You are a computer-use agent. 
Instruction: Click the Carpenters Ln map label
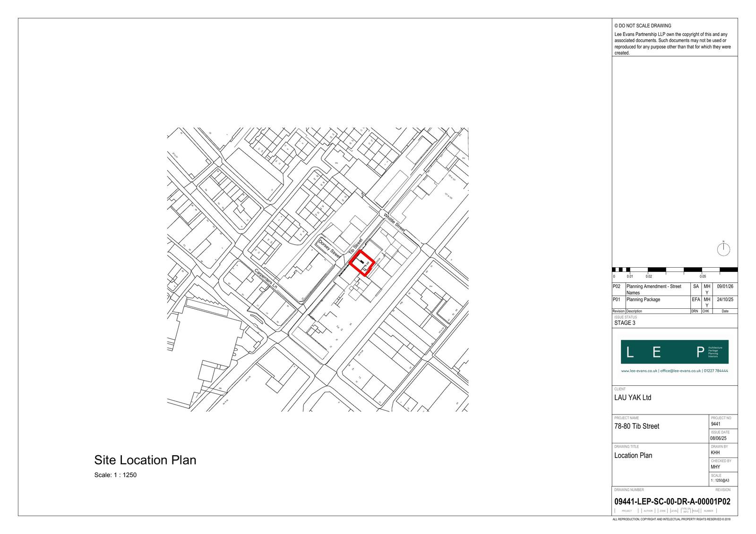click(265, 279)
